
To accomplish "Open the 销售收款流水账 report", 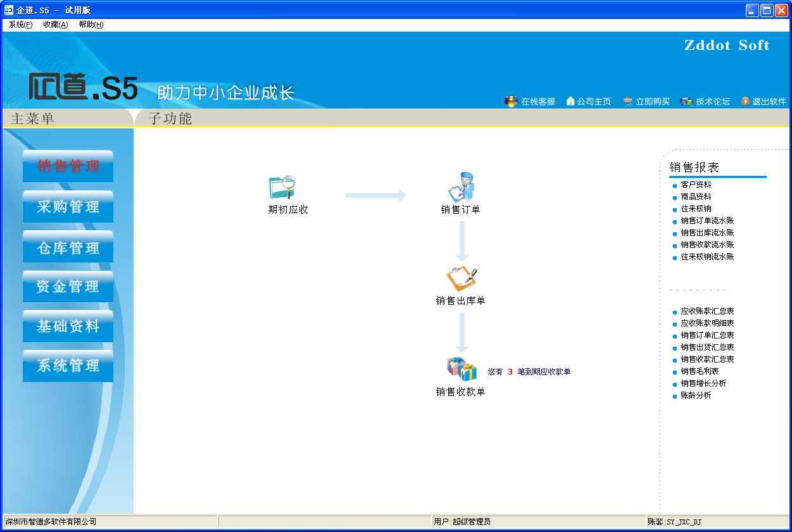I will [707, 245].
